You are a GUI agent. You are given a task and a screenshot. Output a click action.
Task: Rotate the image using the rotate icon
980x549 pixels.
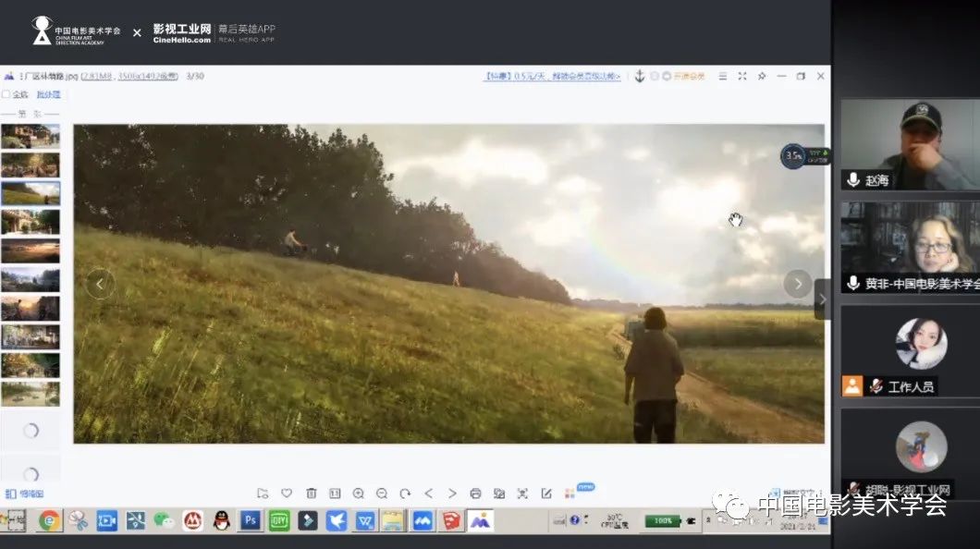point(405,494)
